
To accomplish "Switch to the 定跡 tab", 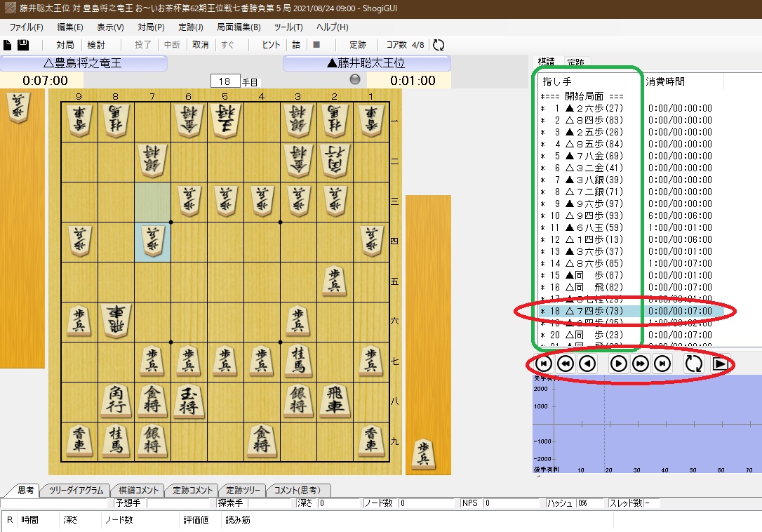I will pyautogui.click(x=574, y=61).
